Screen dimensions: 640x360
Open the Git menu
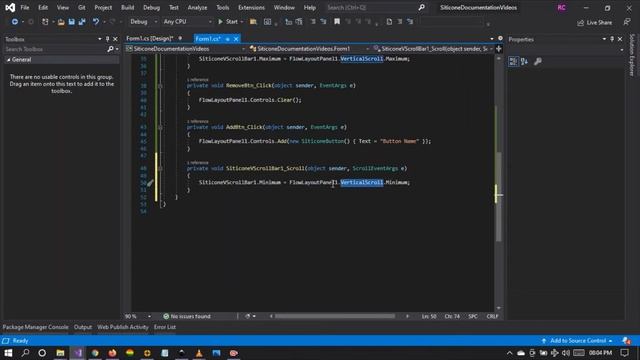82,7
